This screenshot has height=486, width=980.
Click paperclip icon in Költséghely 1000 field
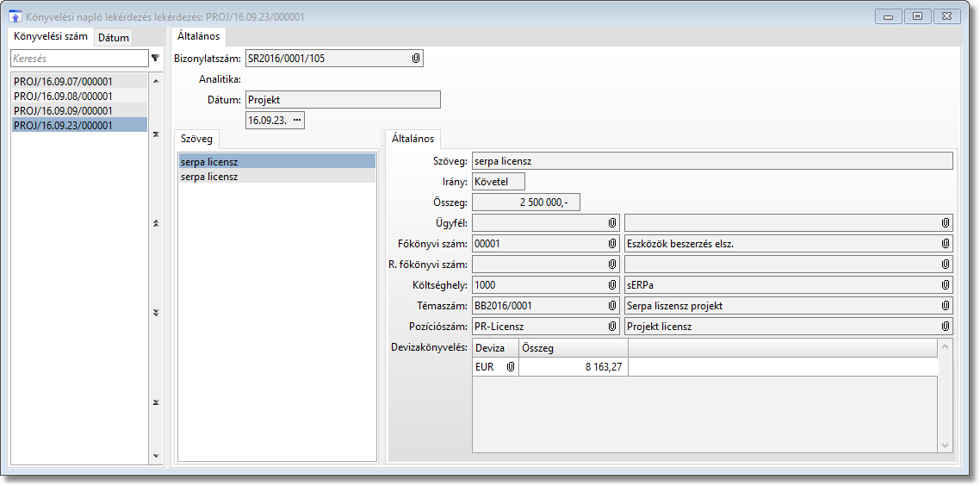pyautogui.click(x=611, y=285)
